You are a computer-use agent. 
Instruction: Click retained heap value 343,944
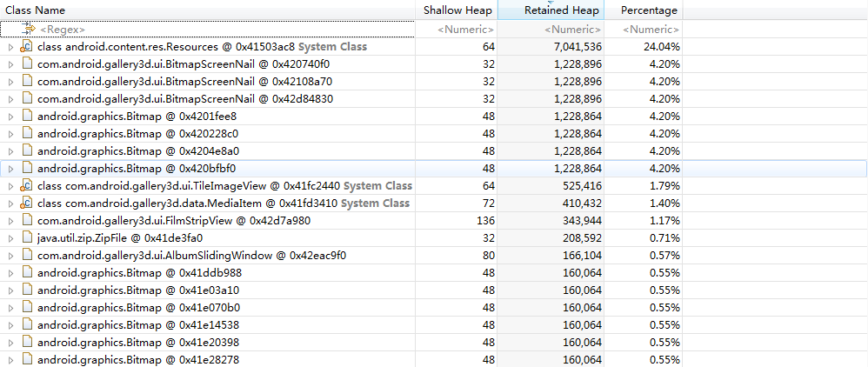pos(581,221)
